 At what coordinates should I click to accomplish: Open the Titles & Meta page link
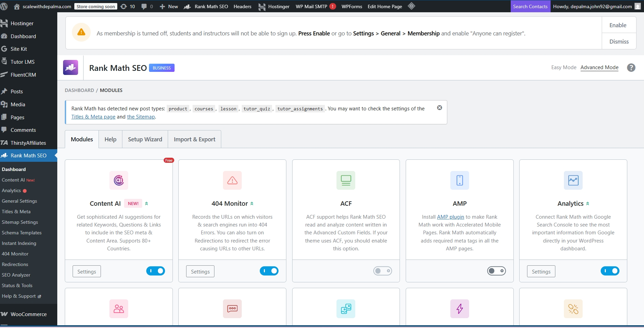pyautogui.click(x=93, y=116)
